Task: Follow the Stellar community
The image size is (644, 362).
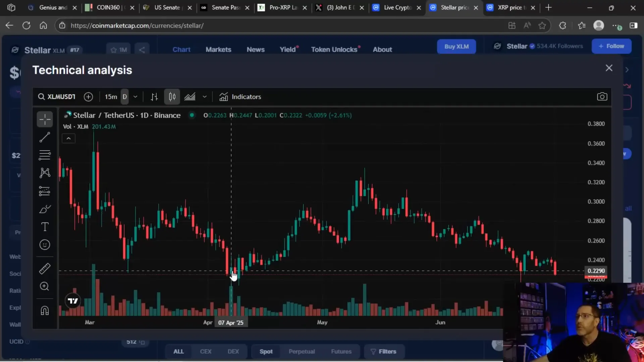Action: click(x=611, y=46)
